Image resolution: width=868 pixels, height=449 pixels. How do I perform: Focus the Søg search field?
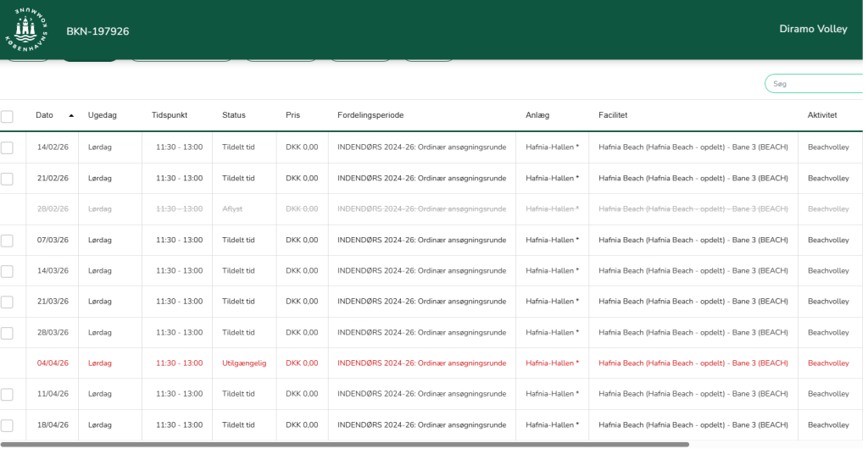(x=818, y=84)
